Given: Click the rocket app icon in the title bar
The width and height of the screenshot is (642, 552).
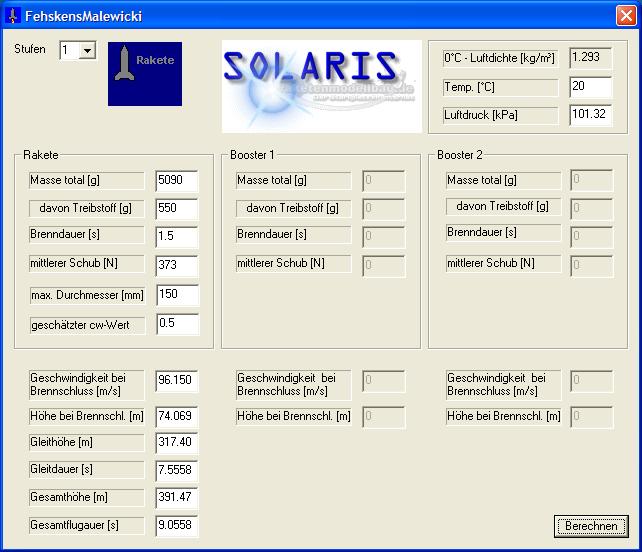Looking at the screenshot, I should click(x=13, y=16).
